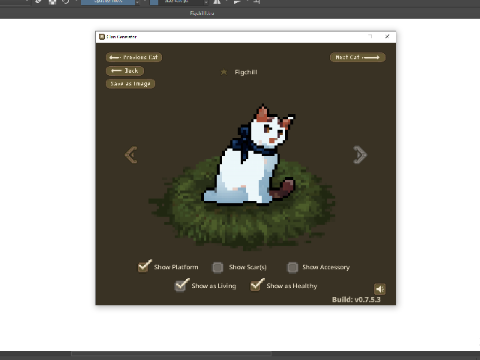This screenshot has width=480, height=360.
Task: Enable Show Accessory checkbox
Action: [293, 267]
